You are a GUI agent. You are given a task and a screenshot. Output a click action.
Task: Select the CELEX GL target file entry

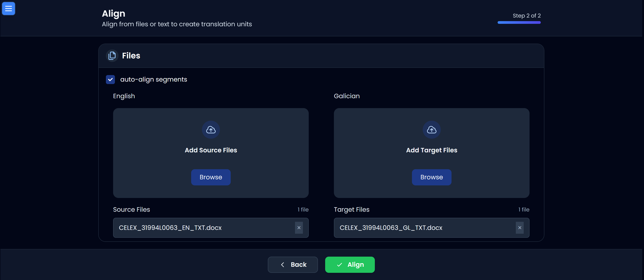(x=391, y=228)
